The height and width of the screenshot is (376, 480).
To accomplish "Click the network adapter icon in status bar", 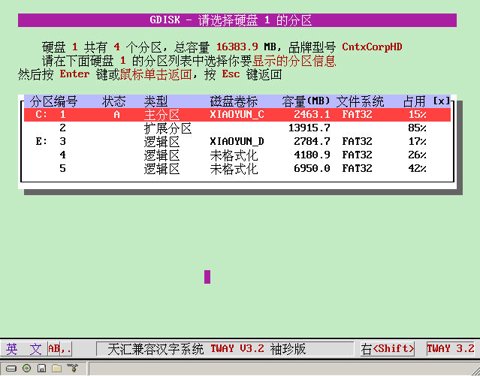I will 72,368.
